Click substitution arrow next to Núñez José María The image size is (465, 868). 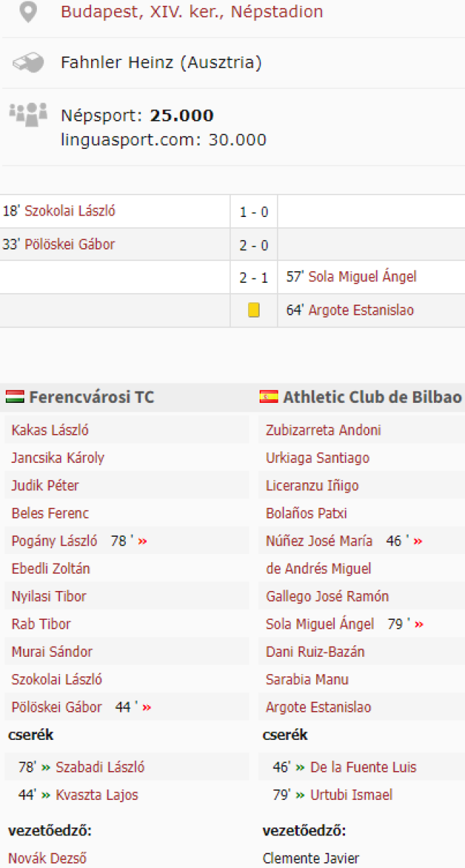418,541
